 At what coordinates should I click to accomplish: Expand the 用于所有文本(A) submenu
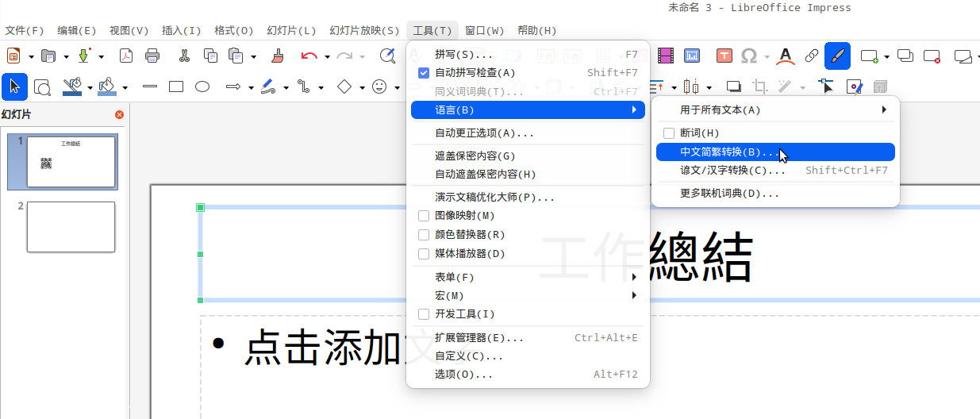click(776, 110)
